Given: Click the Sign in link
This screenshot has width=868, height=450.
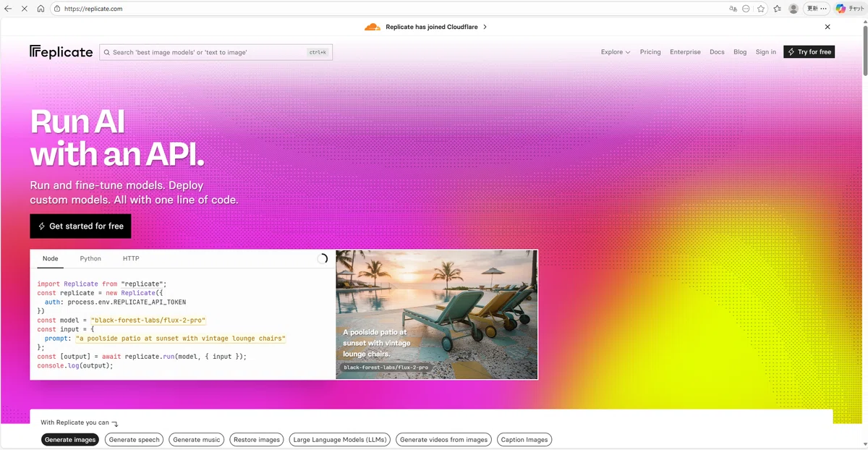Looking at the screenshot, I should [766, 52].
